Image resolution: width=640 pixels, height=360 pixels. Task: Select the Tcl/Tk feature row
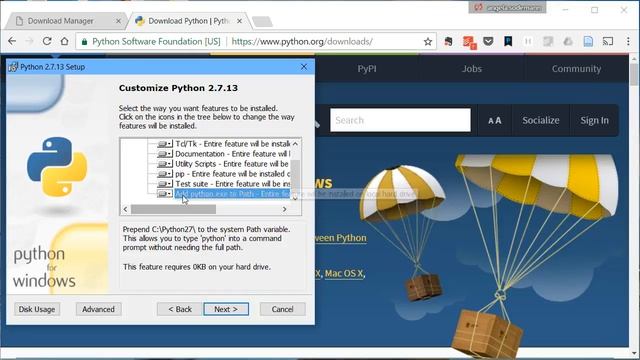pyautogui.click(x=233, y=144)
